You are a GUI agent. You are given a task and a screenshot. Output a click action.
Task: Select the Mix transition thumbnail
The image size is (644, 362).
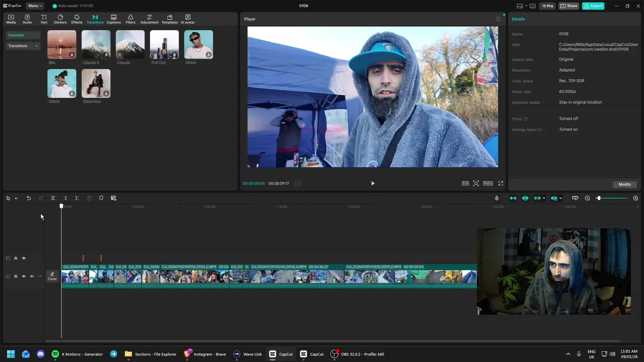point(62,45)
